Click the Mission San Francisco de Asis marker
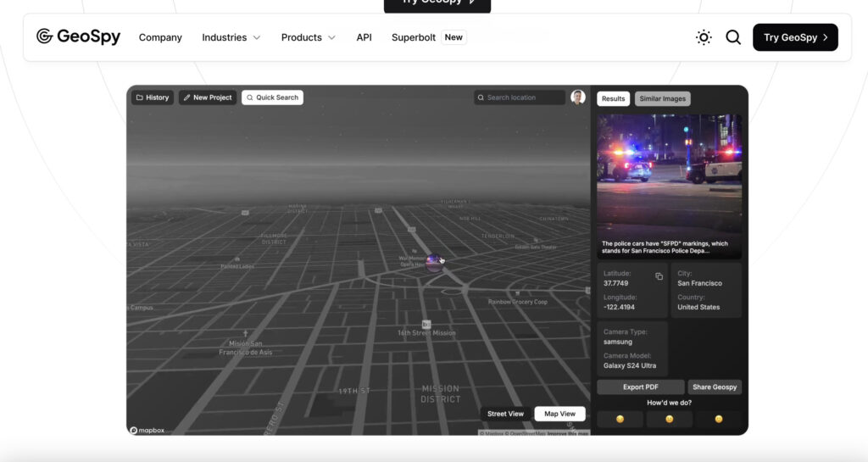Image resolution: width=868 pixels, height=462 pixels. click(245, 334)
